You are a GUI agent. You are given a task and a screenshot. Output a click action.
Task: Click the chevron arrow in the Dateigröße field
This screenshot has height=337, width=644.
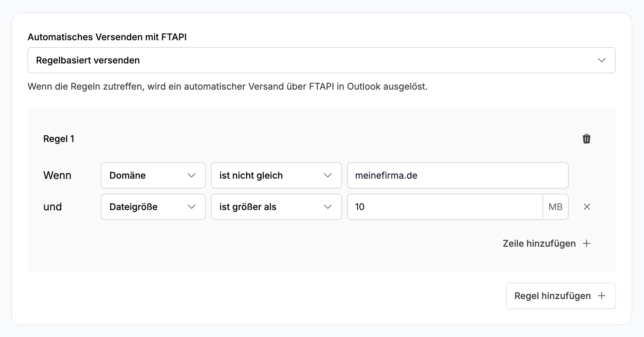click(192, 207)
